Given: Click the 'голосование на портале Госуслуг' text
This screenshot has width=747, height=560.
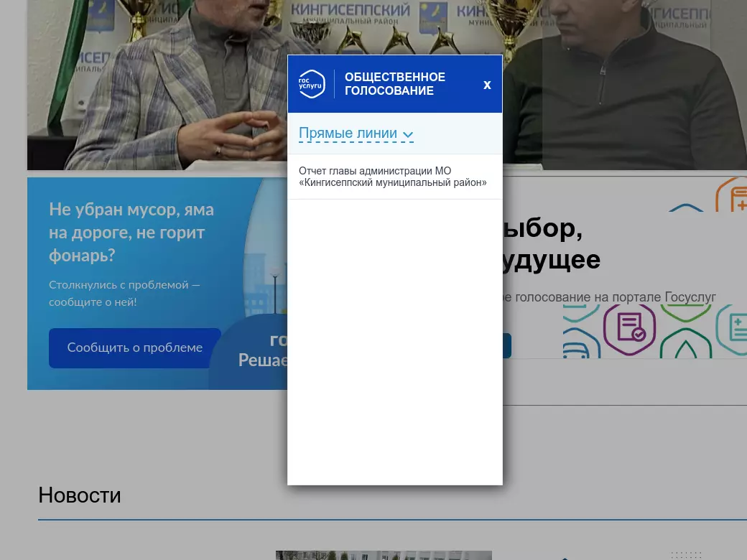Looking at the screenshot, I should tap(615, 297).
